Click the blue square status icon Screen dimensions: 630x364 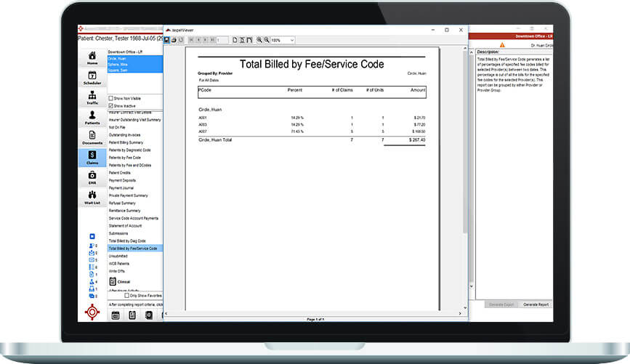92,236
